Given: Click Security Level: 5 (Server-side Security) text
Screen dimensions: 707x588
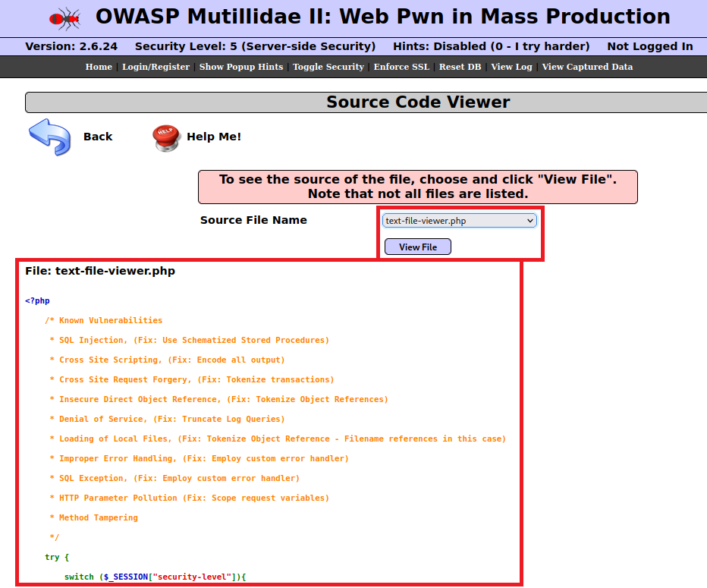Looking at the screenshot, I should click(255, 46).
